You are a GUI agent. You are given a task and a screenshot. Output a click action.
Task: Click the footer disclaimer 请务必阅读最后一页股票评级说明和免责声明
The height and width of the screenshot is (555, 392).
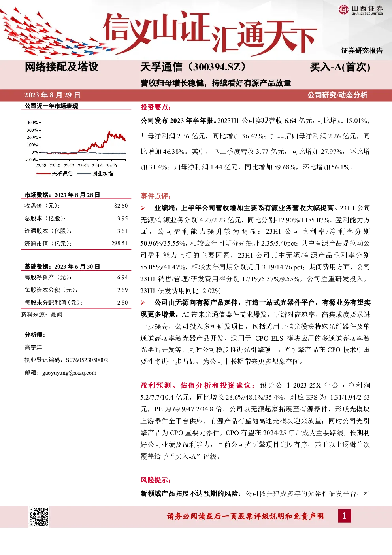point(245,516)
